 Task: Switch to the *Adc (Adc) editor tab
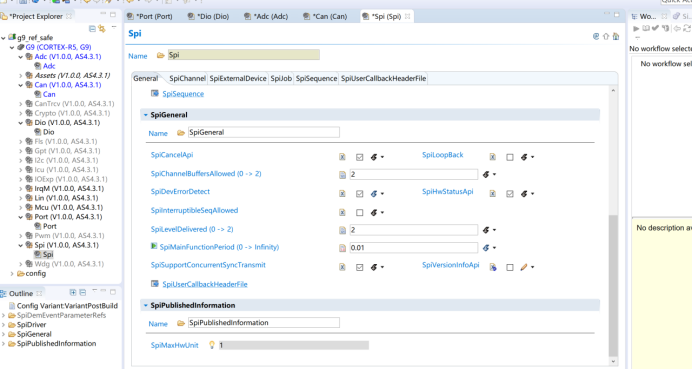pyautogui.click(x=266, y=16)
